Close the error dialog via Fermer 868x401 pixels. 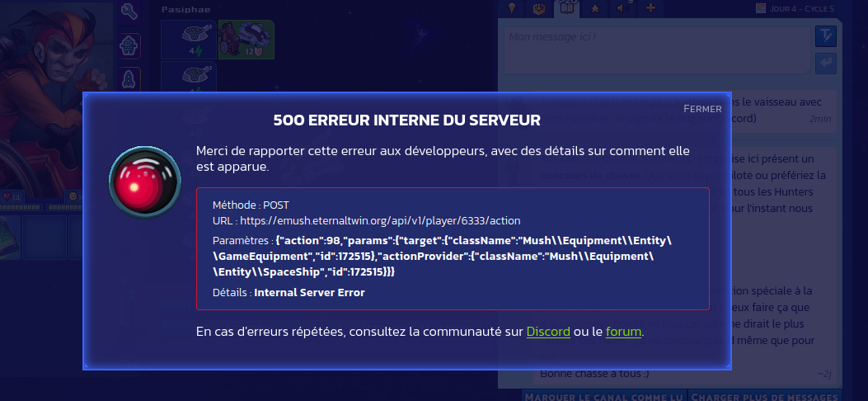click(702, 109)
